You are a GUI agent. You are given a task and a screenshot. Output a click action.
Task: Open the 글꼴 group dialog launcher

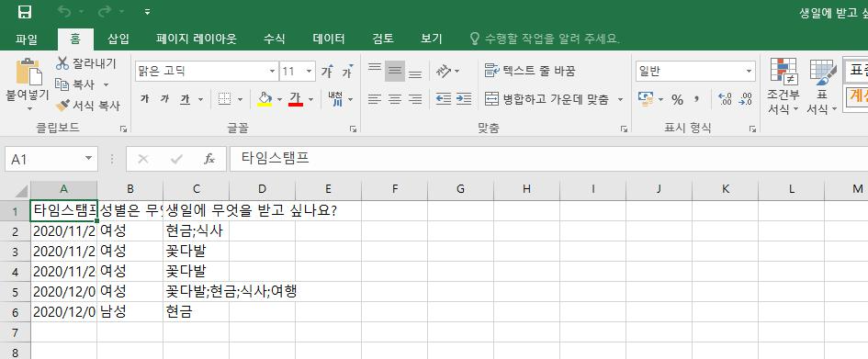353,129
